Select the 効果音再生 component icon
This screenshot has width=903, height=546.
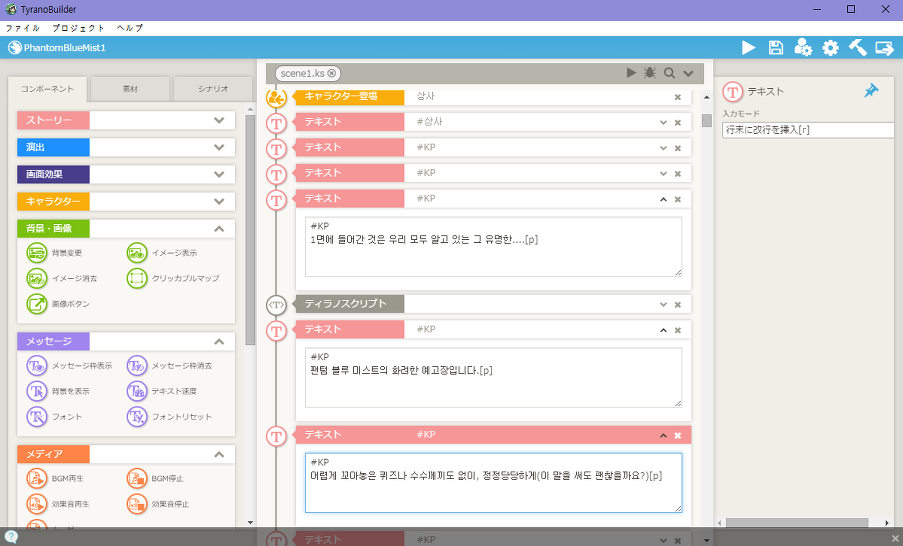point(37,504)
